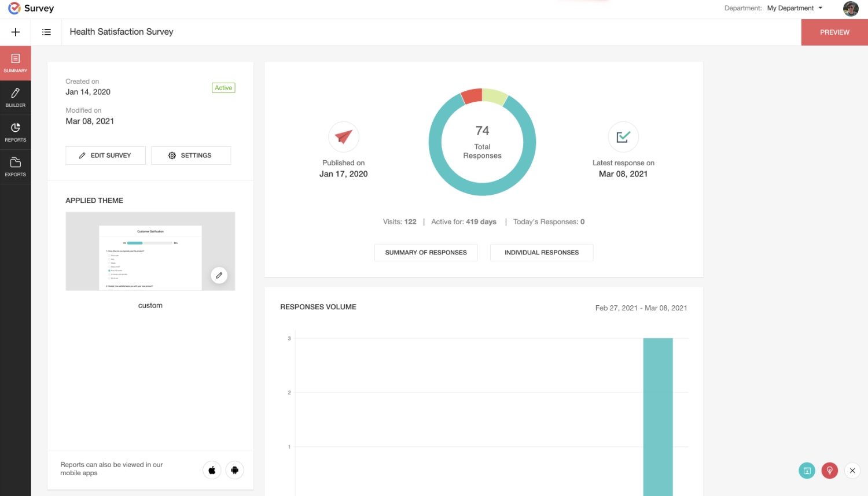The width and height of the screenshot is (868, 496).
Task: Click the teal donut chart segment
Action: click(x=483, y=190)
